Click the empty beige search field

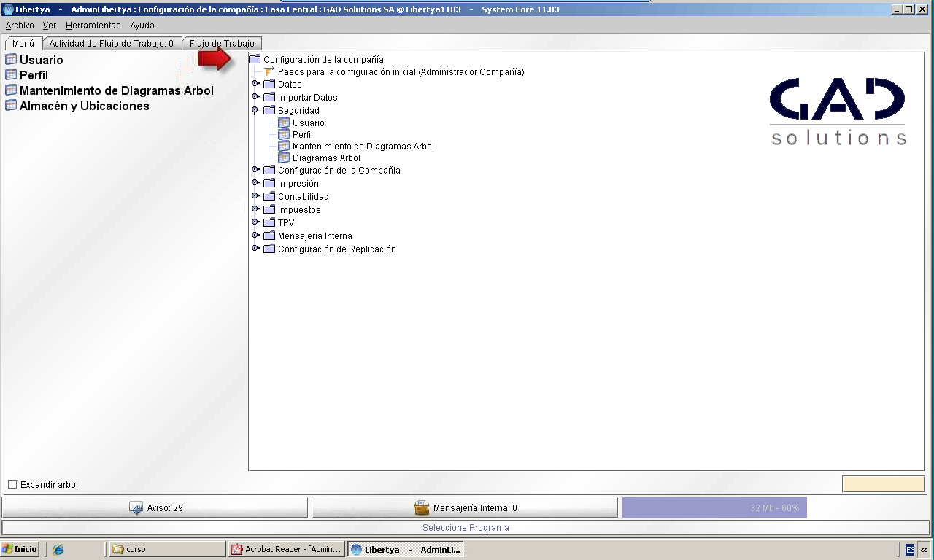click(x=883, y=484)
